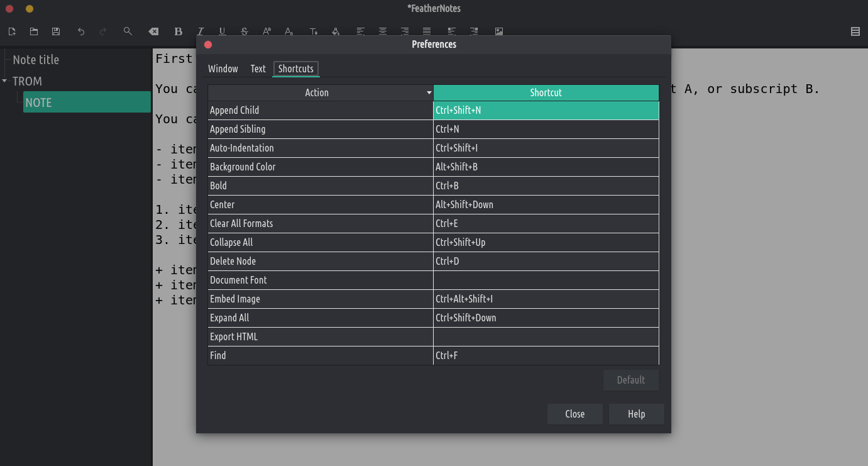The image size is (868, 466).
Task: Undo the last edit
Action: [81, 31]
